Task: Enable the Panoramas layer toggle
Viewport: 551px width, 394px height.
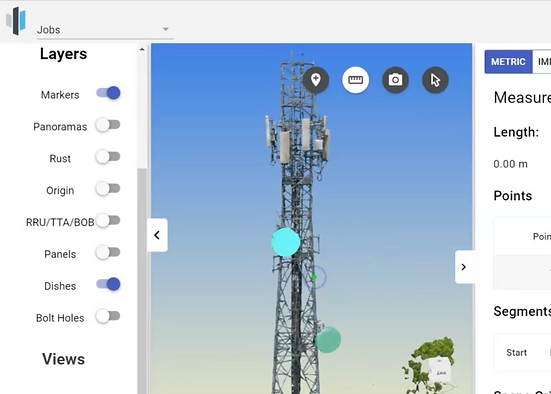Action: (x=108, y=125)
